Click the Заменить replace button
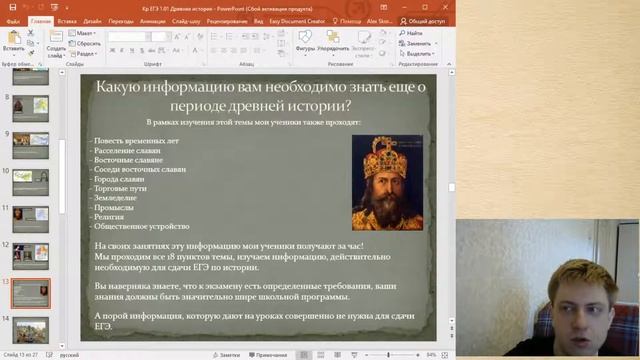The image size is (640, 360). 418,43
